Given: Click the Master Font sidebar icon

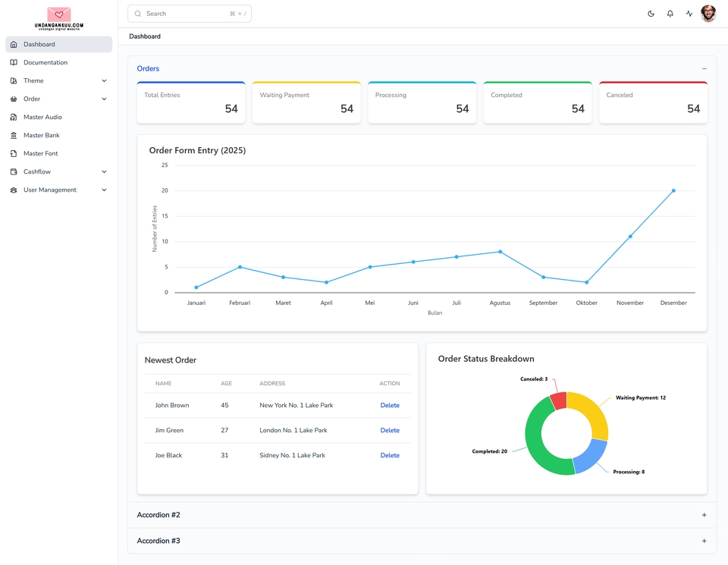Looking at the screenshot, I should (x=13, y=153).
